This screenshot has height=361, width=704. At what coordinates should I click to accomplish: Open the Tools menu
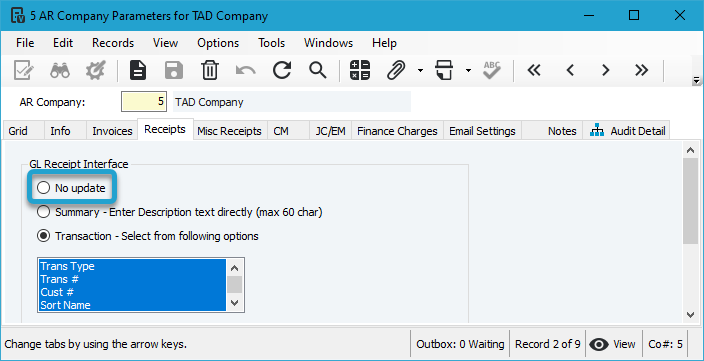click(x=272, y=43)
